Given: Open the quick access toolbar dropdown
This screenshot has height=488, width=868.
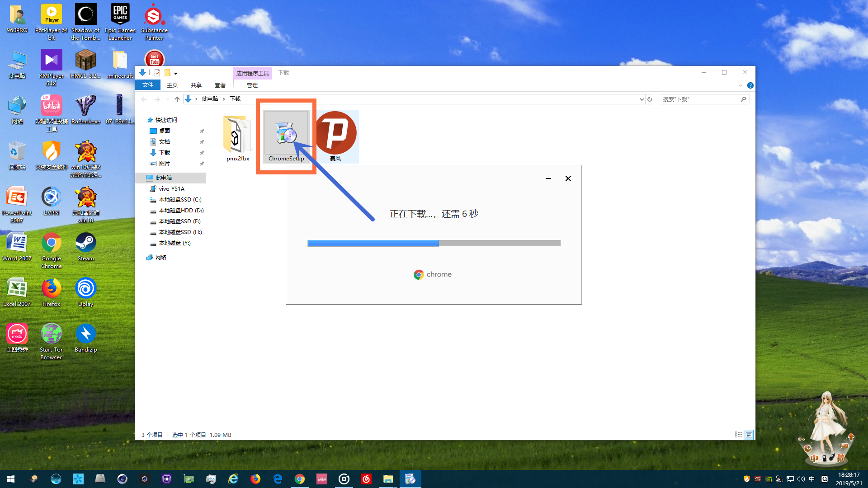Looking at the screenshot, I should (x=176, y=73).
